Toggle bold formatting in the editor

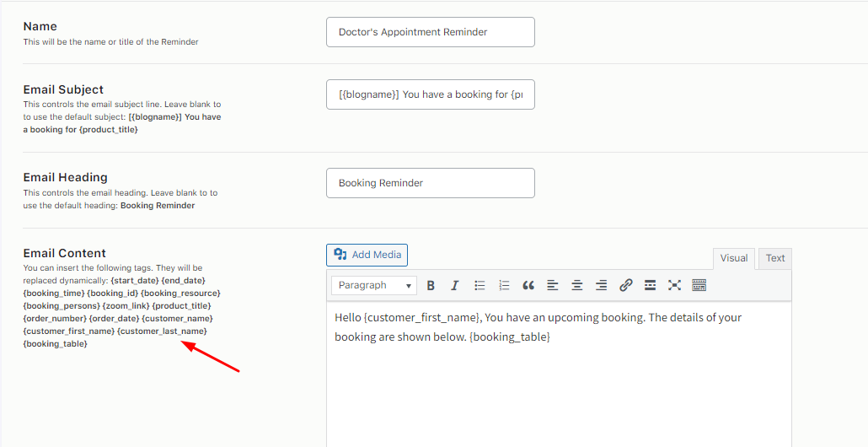tap(431, 285)
